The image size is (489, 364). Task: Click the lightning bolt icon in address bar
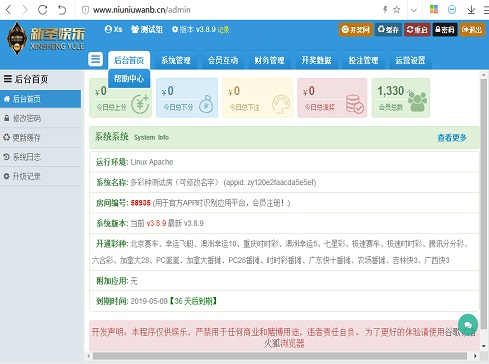pyautogui.click(x=385, y=9)
